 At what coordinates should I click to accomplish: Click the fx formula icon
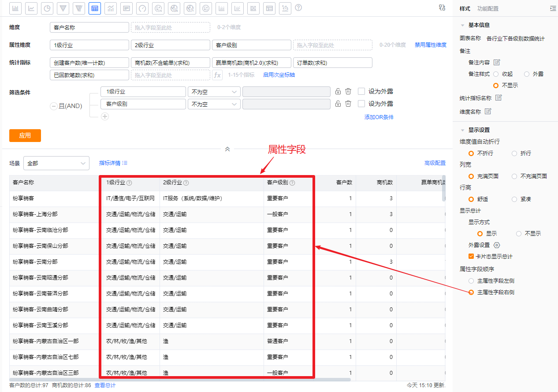coord(217,75)
